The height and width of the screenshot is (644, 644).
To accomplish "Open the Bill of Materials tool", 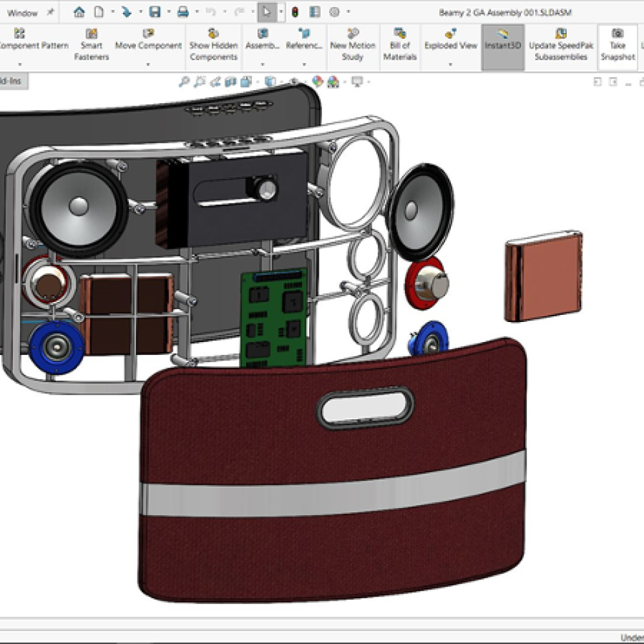I will pyautogui.click(x=400, y=45).
